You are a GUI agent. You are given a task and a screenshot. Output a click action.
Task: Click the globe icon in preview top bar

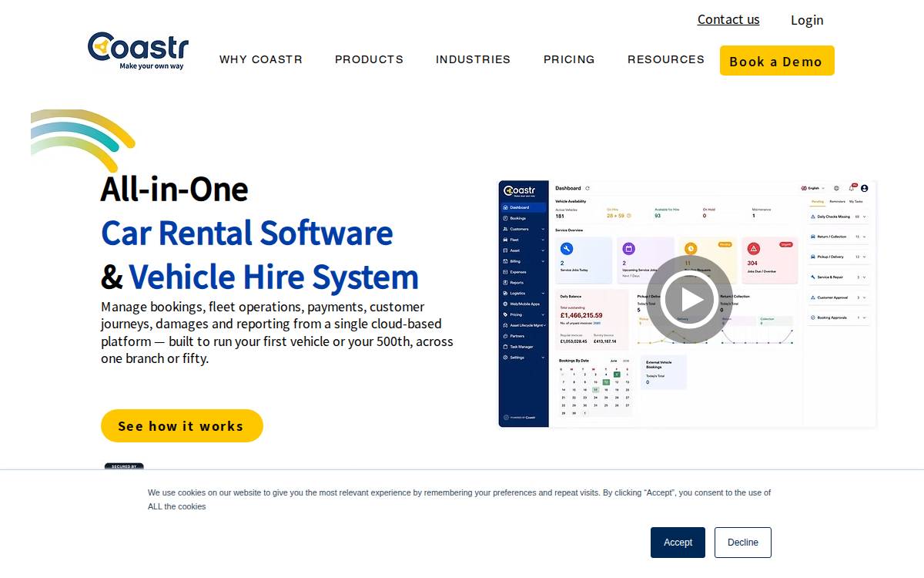(x=836, y=188)
